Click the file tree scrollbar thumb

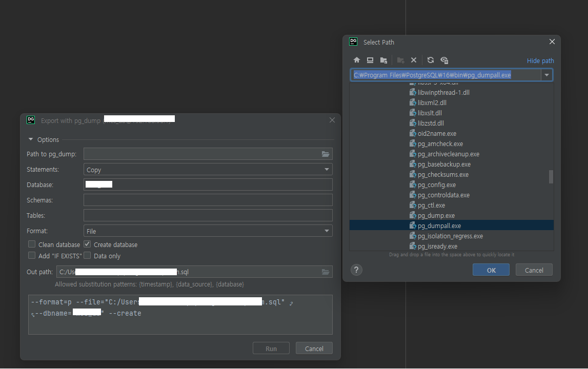[x=551, y=177]
